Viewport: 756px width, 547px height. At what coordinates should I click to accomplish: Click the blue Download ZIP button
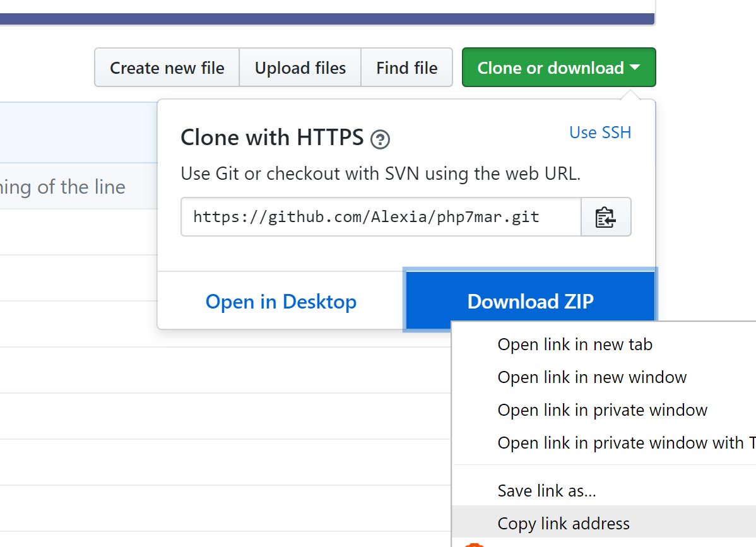(x=530, y=302)
